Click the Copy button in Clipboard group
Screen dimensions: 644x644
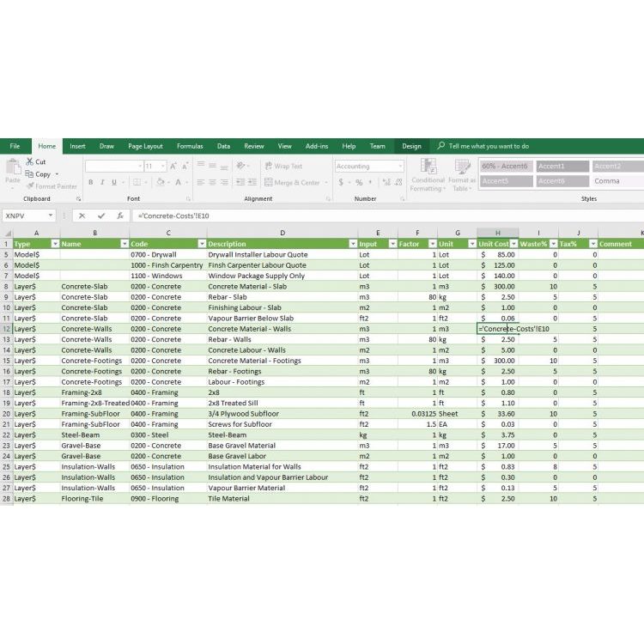[x=38, y=174]
